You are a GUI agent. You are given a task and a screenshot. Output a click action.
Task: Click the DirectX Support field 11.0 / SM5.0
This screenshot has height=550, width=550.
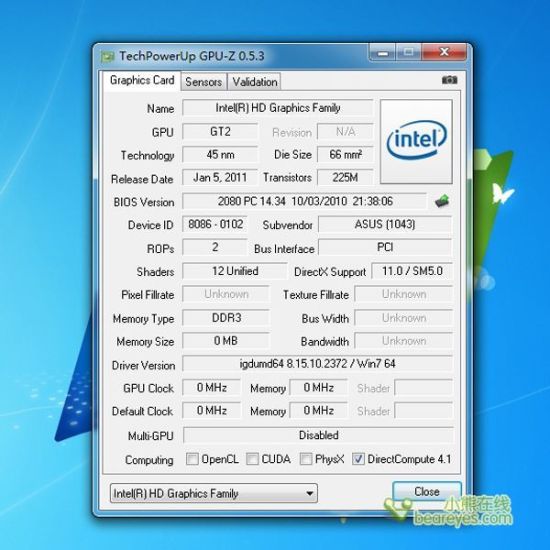412,271
